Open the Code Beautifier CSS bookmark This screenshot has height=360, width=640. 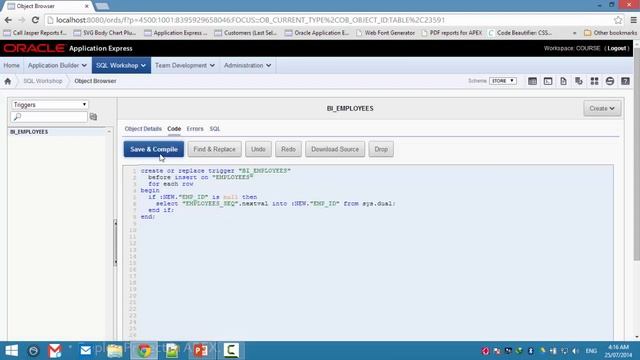click(x=520, y=33)
